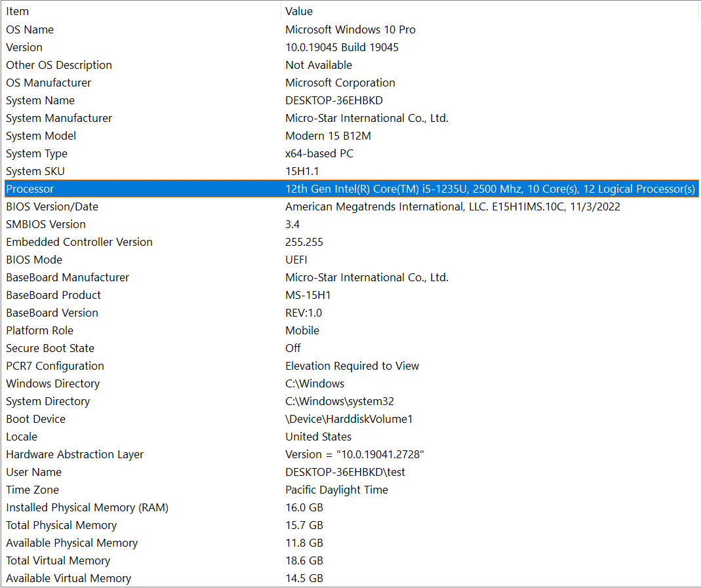The image size is (701, 588).
Task: Click the Version = "10.0.19041.2728" value
Action: [x=355, y=454]
